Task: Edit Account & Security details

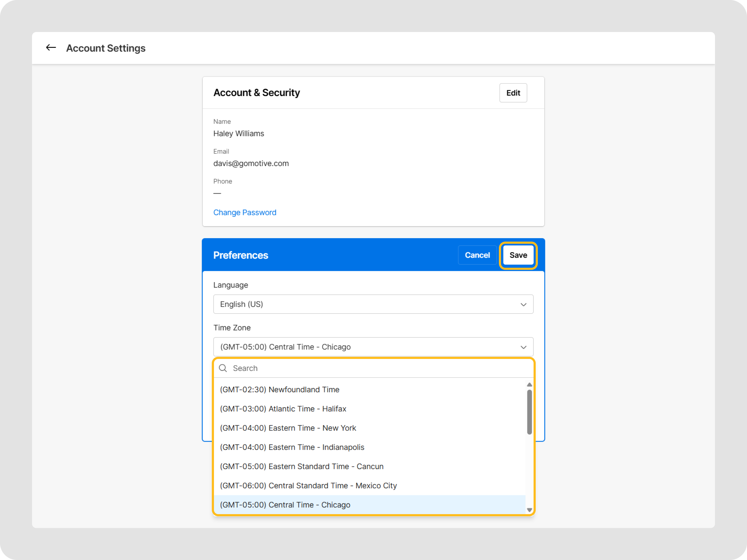Action: 513,93
